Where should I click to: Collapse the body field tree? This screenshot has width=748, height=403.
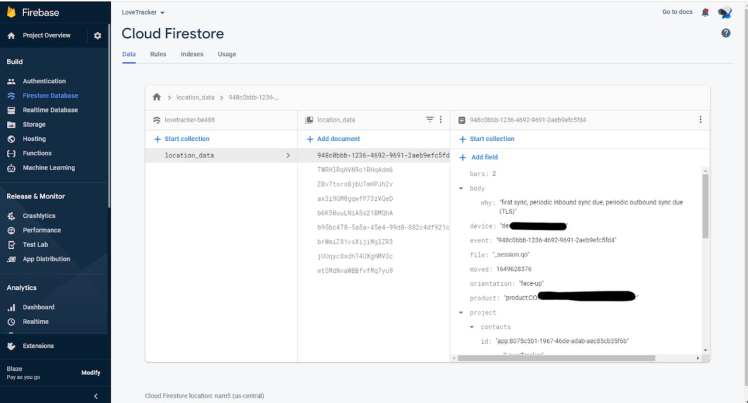tap(460, 188)
